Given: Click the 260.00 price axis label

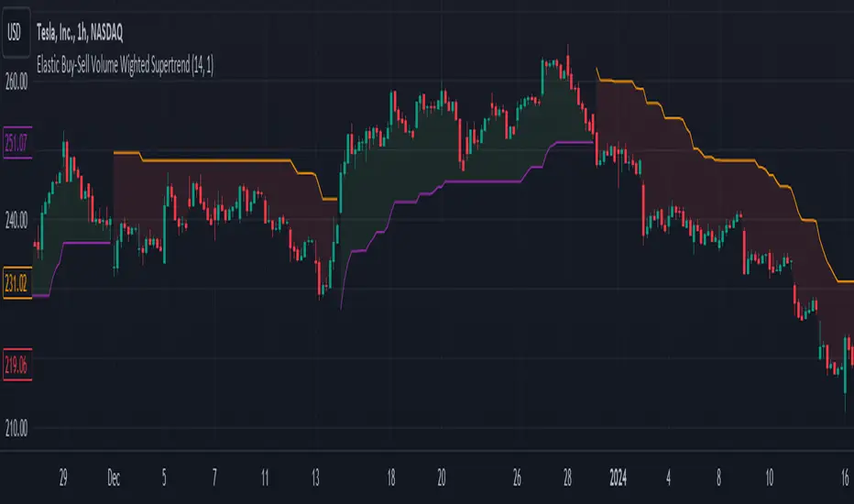Looking at the screenshot, I should 17,81.
